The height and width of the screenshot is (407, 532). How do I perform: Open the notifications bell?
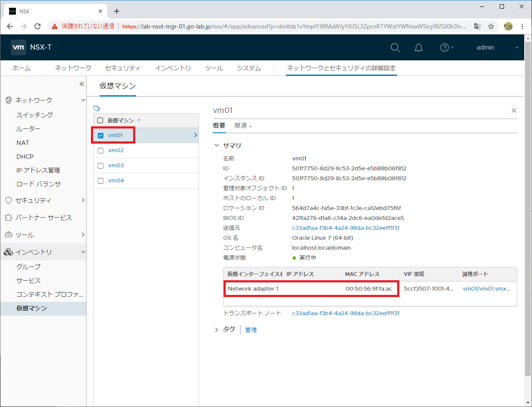tap(419, 47)
